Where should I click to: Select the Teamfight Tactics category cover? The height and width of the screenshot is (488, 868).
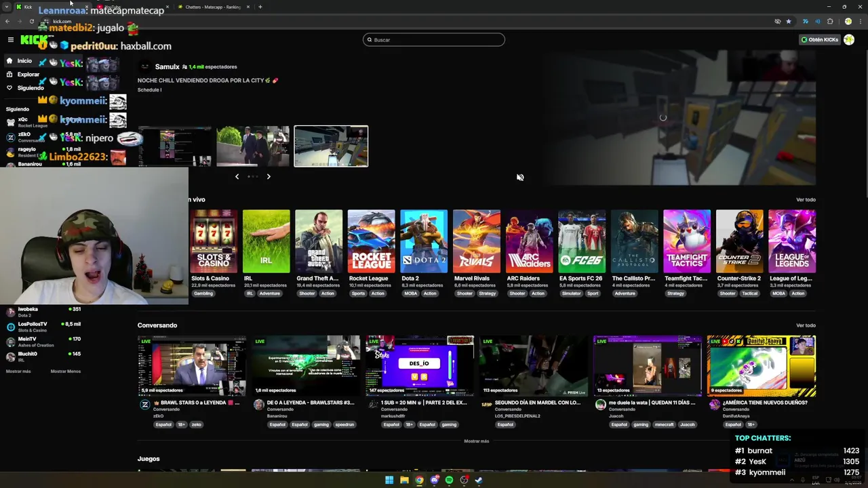[x=687, y=241]
